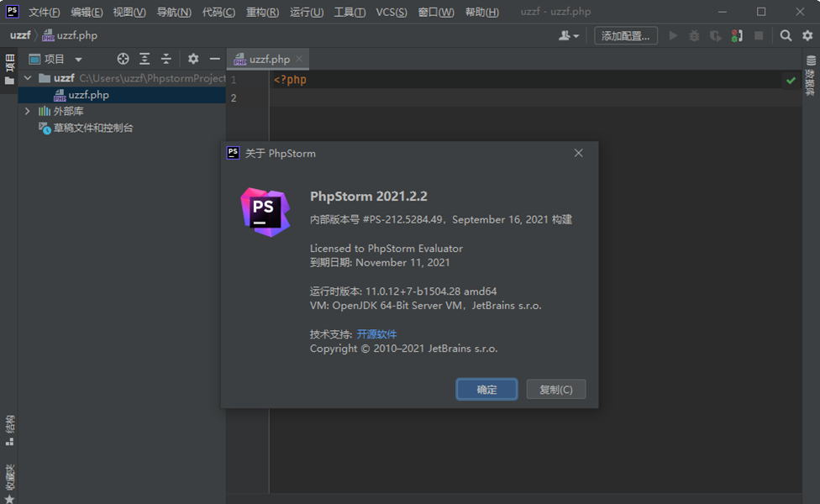The height and width of the screenshot is (504, 820).
Task: Click the PhpStorm 2021.2.2 version heading
Action: click(x=369, y=197)
